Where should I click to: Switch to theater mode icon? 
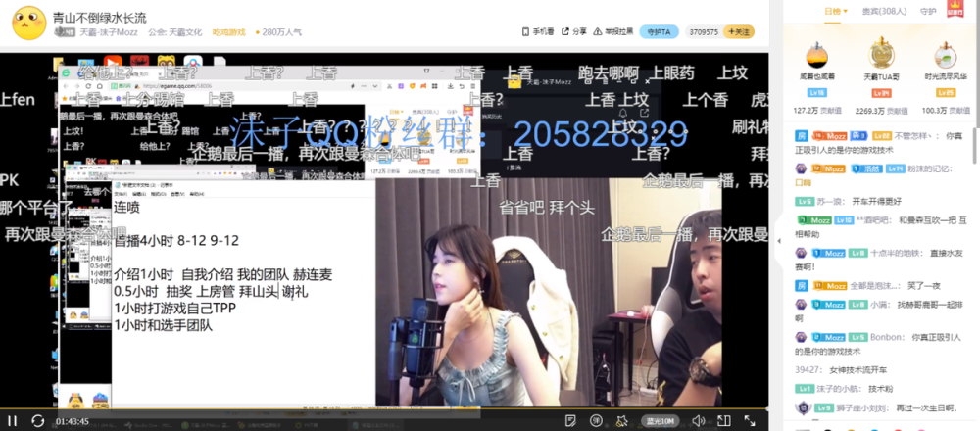[724, 421]
